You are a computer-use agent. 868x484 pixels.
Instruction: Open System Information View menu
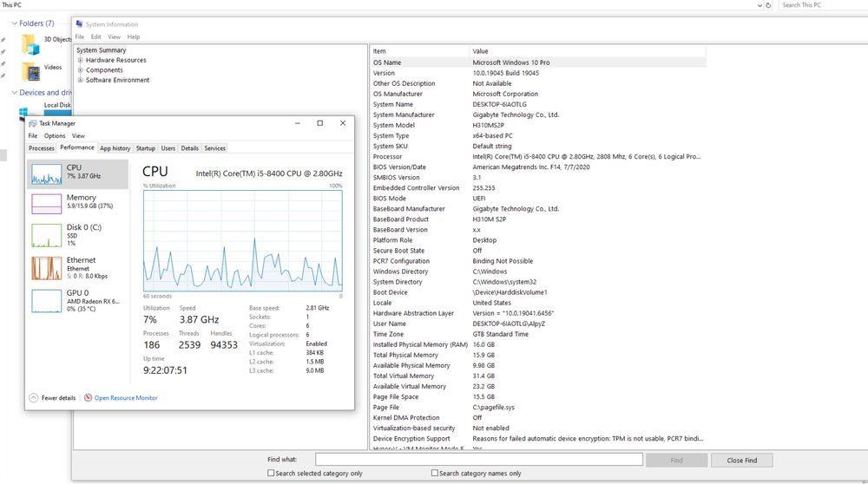click(x=114, y=36)
